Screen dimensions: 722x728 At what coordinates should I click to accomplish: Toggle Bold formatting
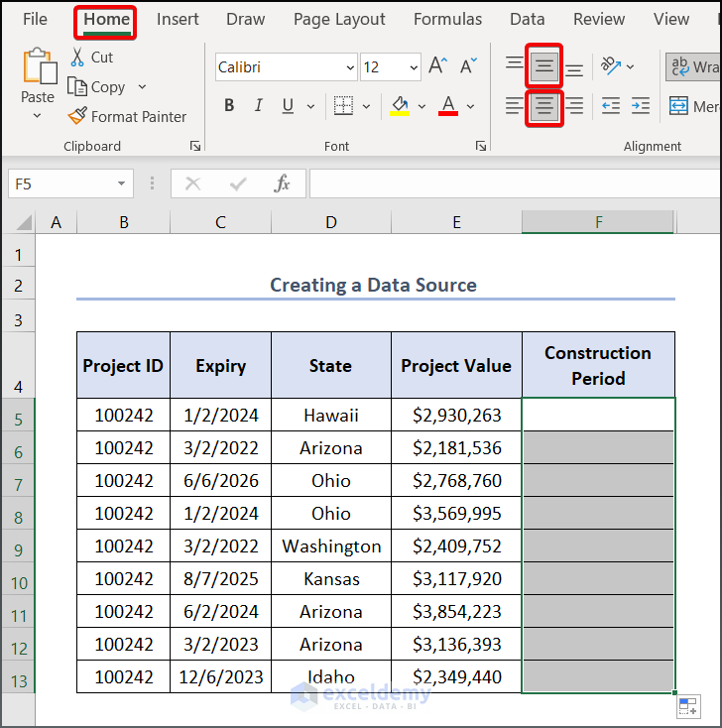coord(229,106)
